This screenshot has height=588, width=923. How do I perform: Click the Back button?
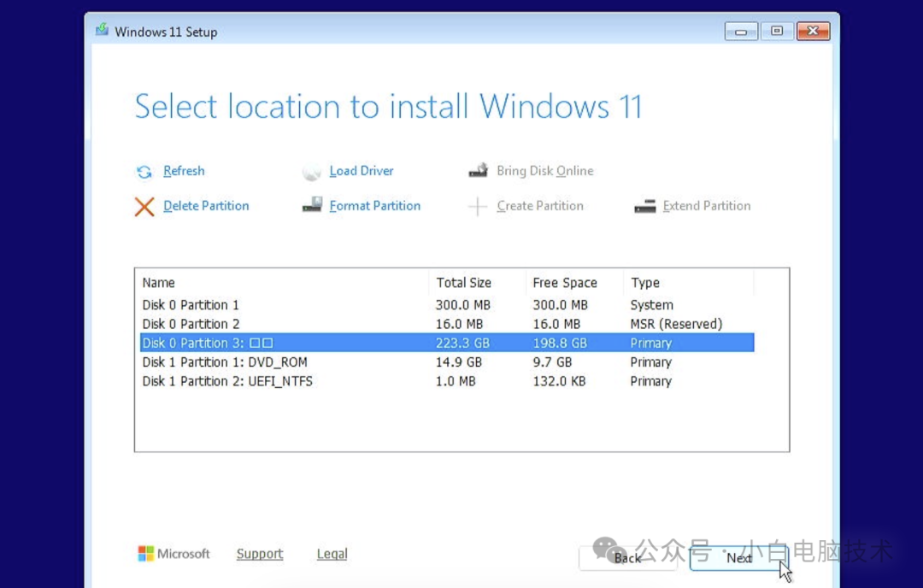click(627, 558)
